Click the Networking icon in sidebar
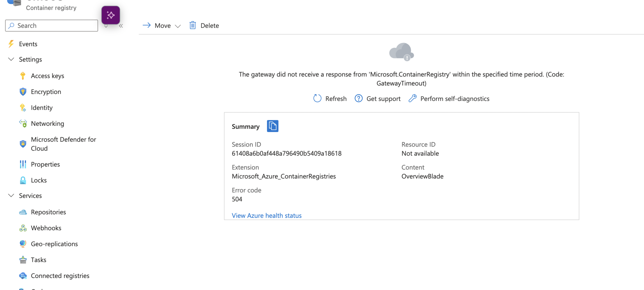Image resolution: width=644 pixels, height=290 pixels. pyautogui.click(x=23, y=123)
